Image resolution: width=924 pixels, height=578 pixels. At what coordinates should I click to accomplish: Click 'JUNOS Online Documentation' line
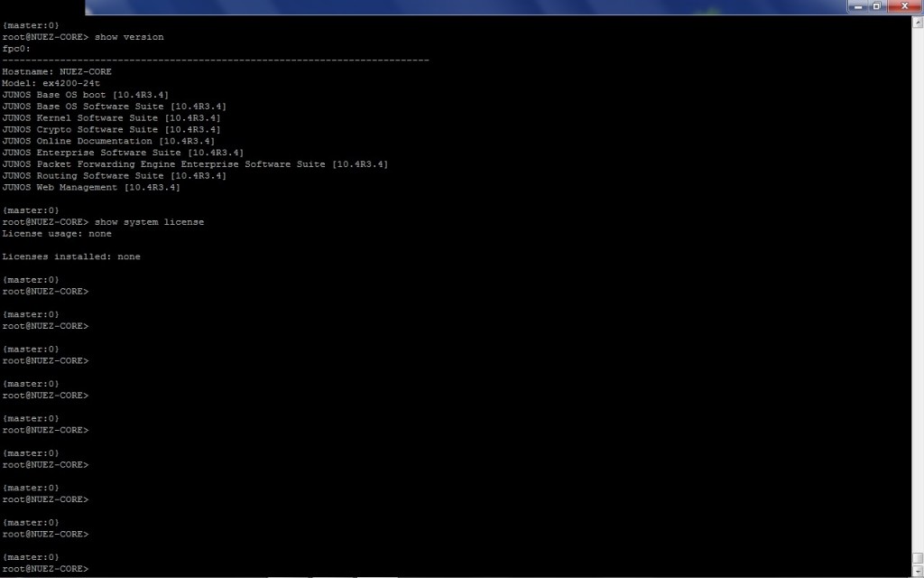click(x=108, y=141)
